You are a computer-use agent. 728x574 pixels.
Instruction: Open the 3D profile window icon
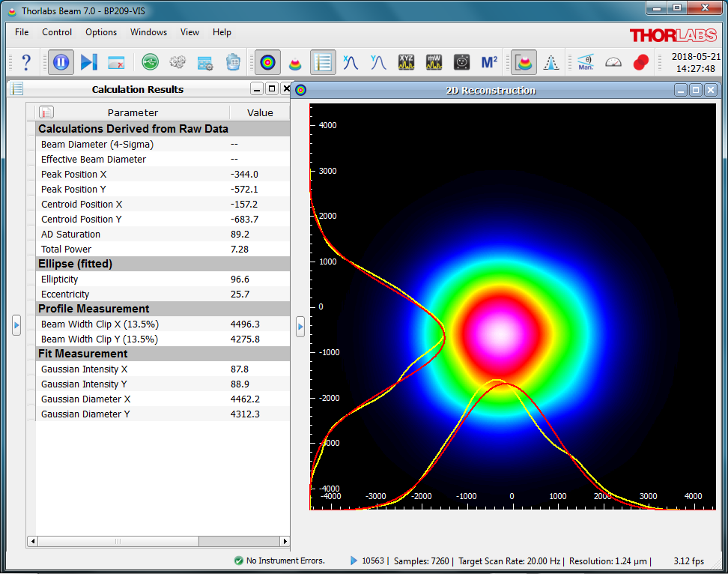click(x=295, y=62)
